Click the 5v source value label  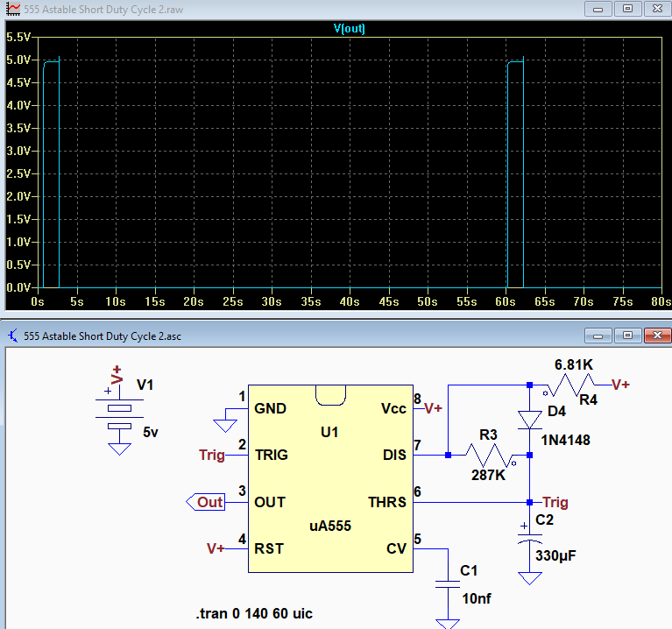coord(151,433)
